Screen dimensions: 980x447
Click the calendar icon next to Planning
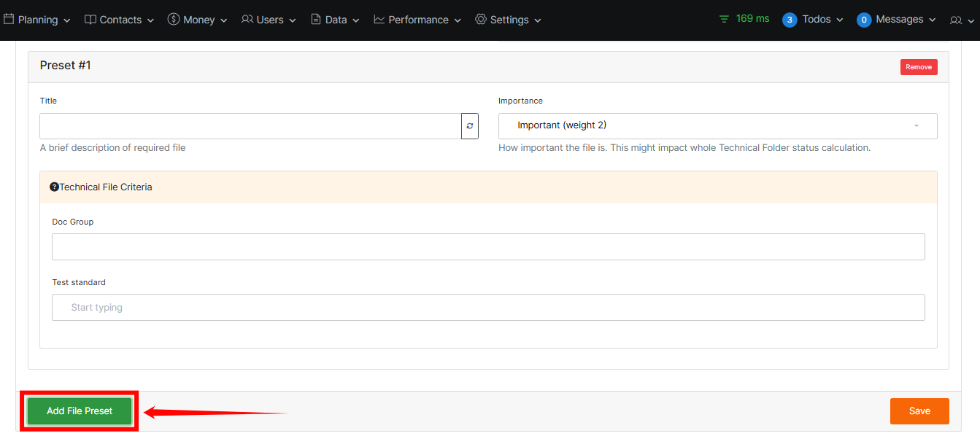(9, 20)
